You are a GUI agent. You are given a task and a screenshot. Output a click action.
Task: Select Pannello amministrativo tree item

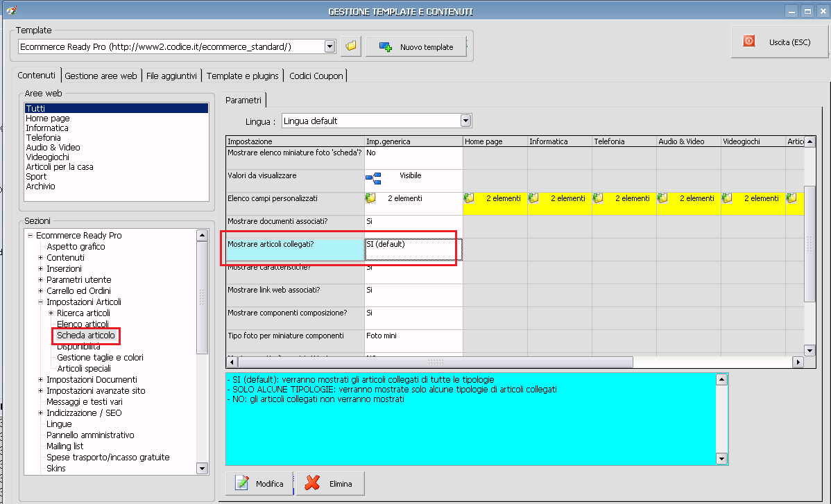90,435
